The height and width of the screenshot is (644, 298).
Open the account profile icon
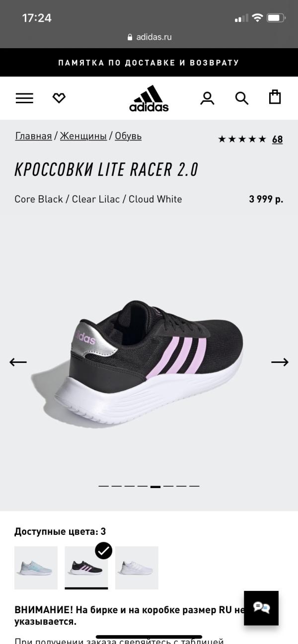[207, 98]
